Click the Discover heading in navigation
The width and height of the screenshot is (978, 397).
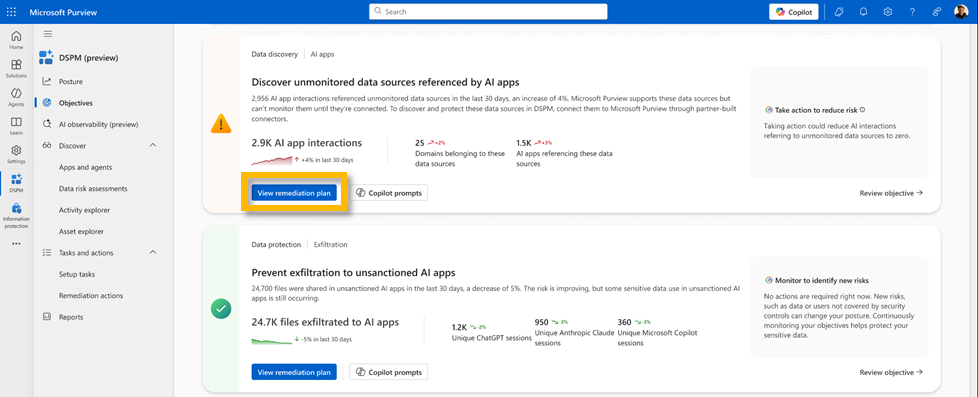coord(72,145)
